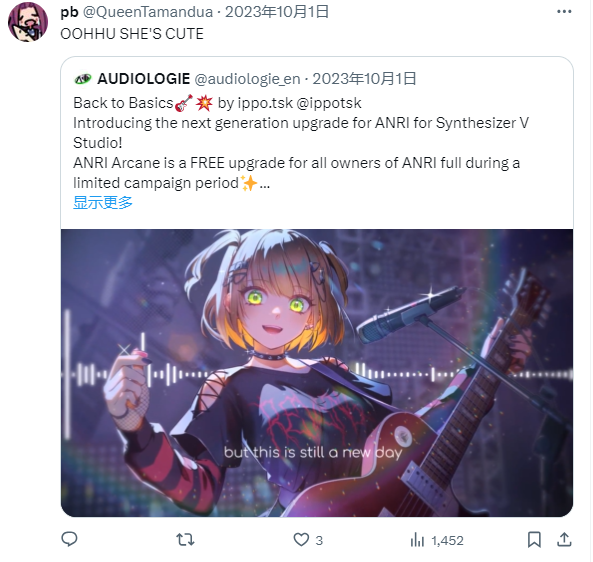This screenshot has height=562, width=593.
Task: Open the quoted tweet body starting Back to Basics
Action: click(301, 143)
